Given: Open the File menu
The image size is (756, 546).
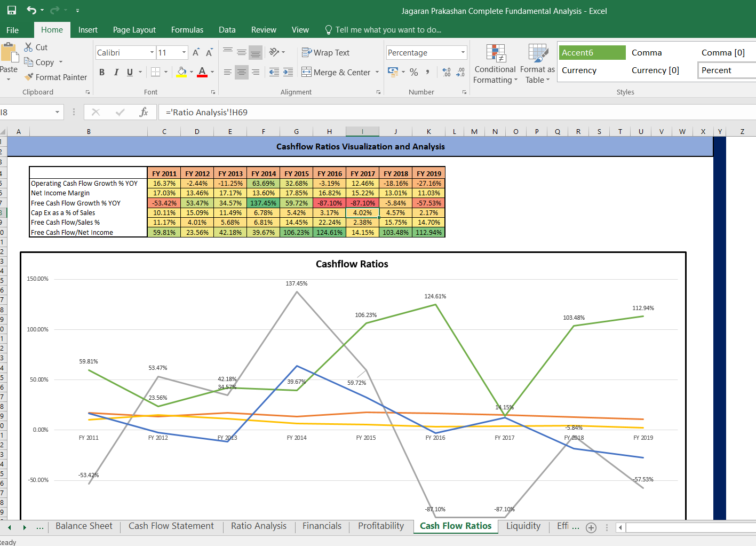Looking at the screenshot, I should [12, 30].
